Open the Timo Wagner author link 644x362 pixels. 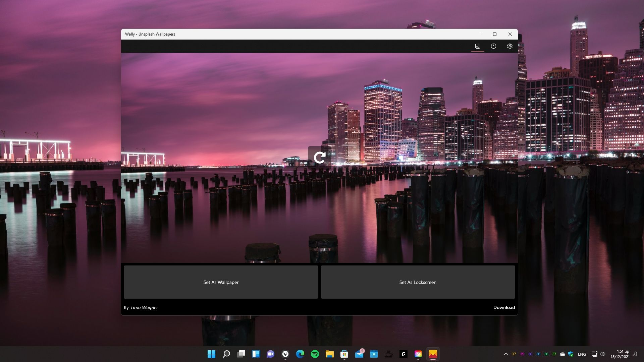point(144,307)
